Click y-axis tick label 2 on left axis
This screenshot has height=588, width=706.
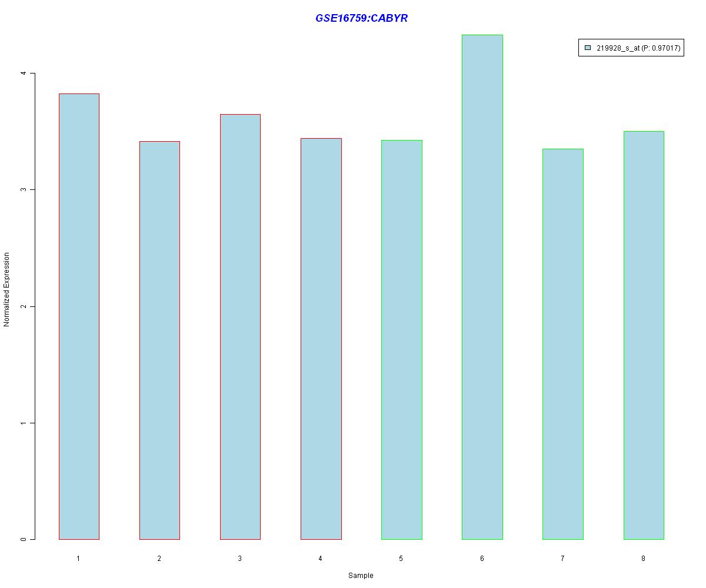coord(24,306)
